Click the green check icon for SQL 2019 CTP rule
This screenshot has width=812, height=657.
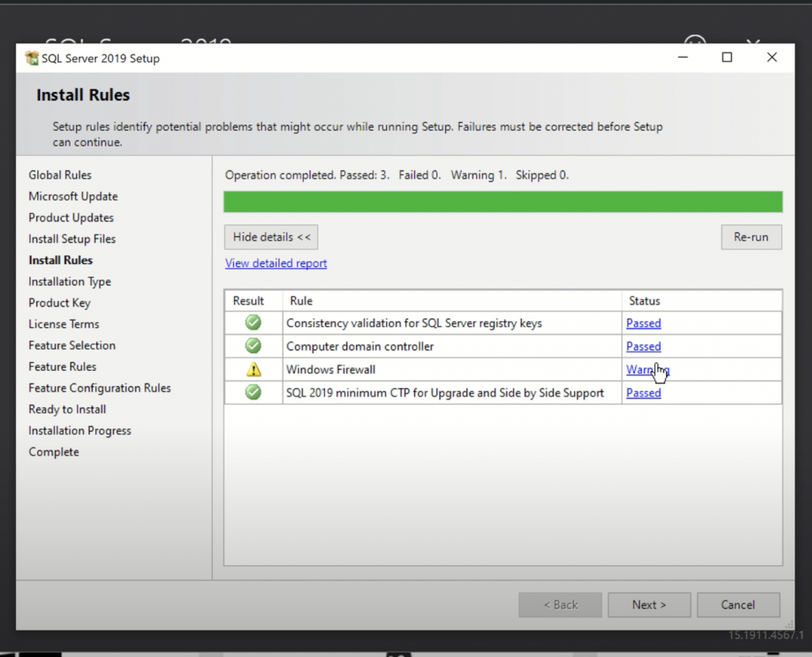pos(253,392)
